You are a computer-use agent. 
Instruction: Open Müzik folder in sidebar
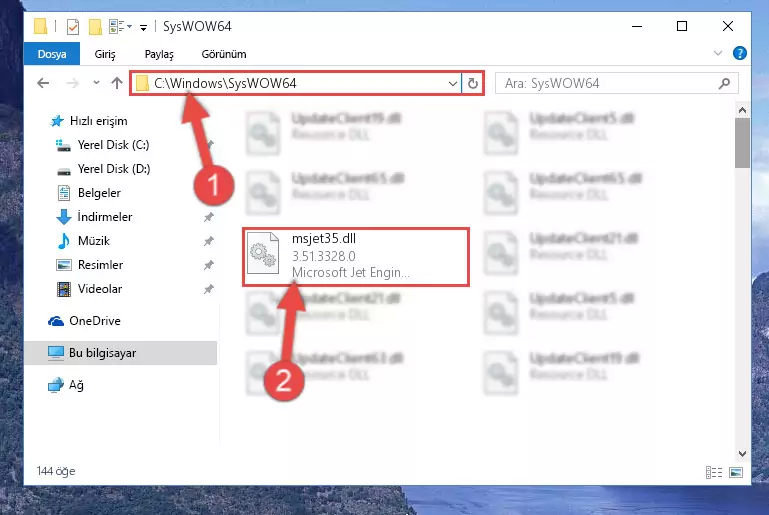click(94, 241)
